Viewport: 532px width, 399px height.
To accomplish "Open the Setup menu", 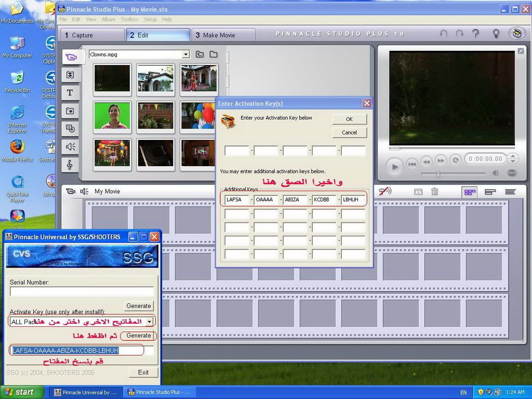I will click(x=150, y=19).
